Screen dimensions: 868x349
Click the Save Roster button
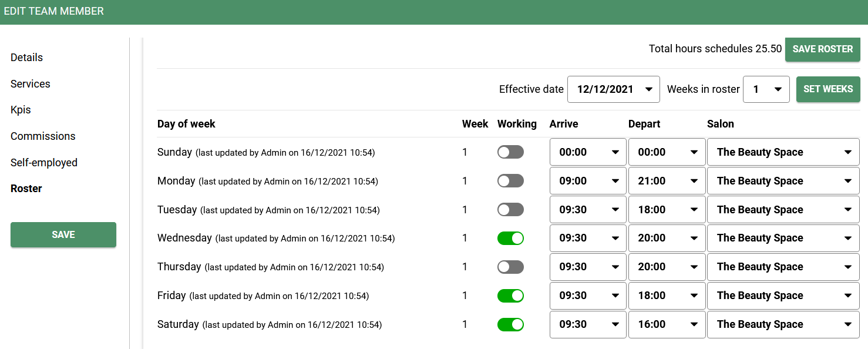[x=822, y=49]
